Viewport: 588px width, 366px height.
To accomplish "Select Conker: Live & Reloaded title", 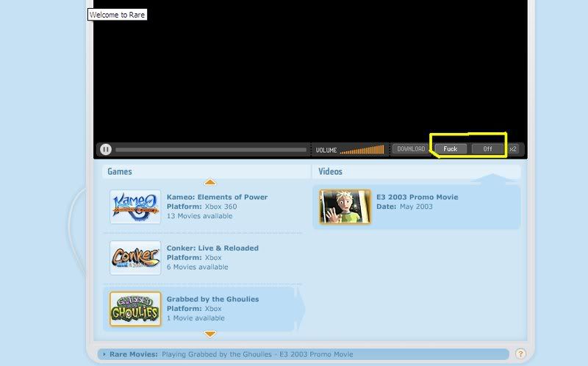I will (212, 248).
